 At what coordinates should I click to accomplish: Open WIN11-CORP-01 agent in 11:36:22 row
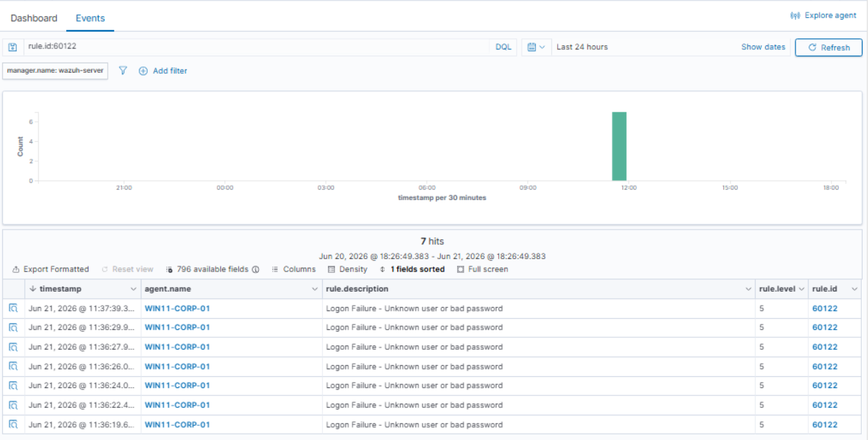pyautogui.click(x=177, y=405)
